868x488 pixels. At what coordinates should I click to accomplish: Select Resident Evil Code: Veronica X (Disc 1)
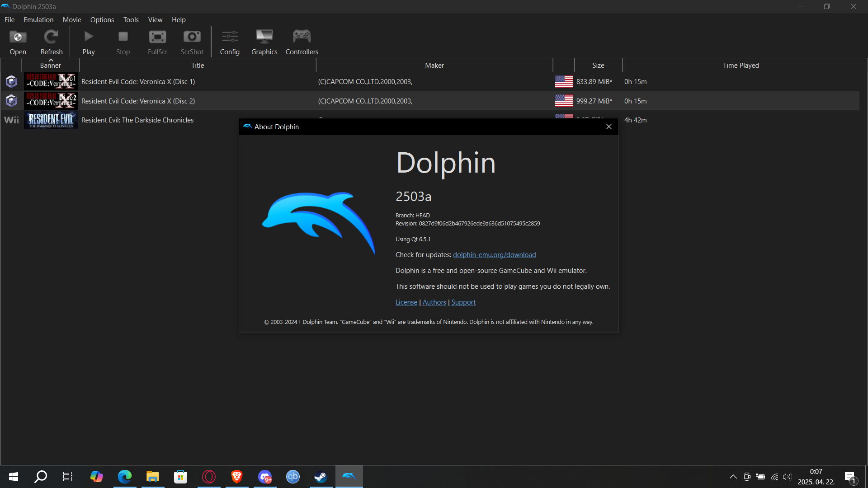tap(138, 82)
